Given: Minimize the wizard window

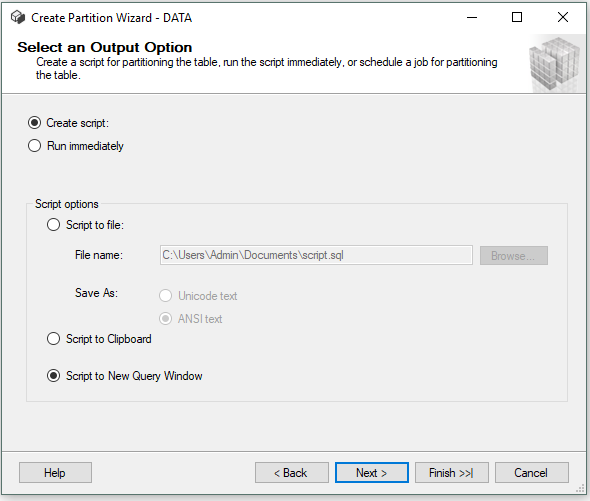Looking at the screenshot, I should pyautogui.click(x=472, y=17).
